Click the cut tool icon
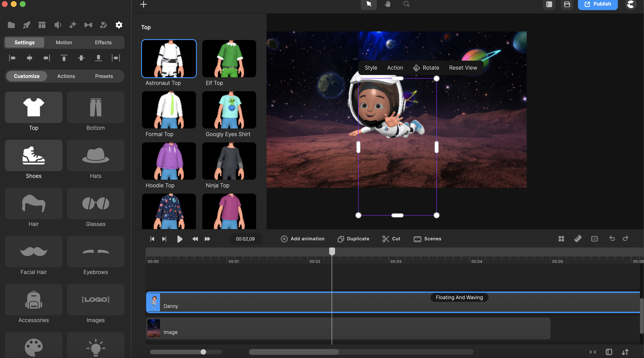 pyautogui.click(x=385, y=239)
